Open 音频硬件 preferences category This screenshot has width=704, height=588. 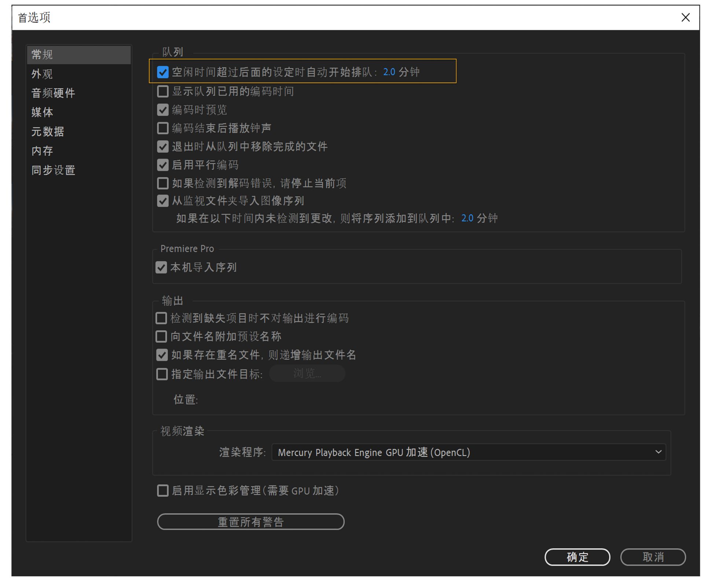coord(54,93)
